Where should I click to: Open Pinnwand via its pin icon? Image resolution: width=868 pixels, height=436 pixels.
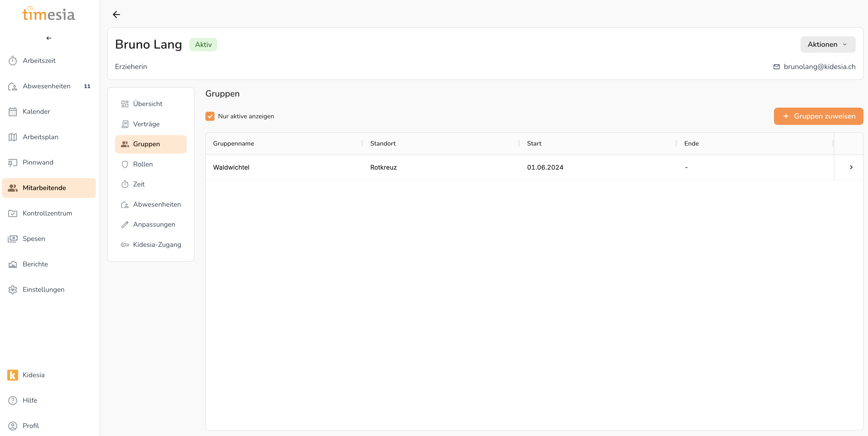pos(12,163)
